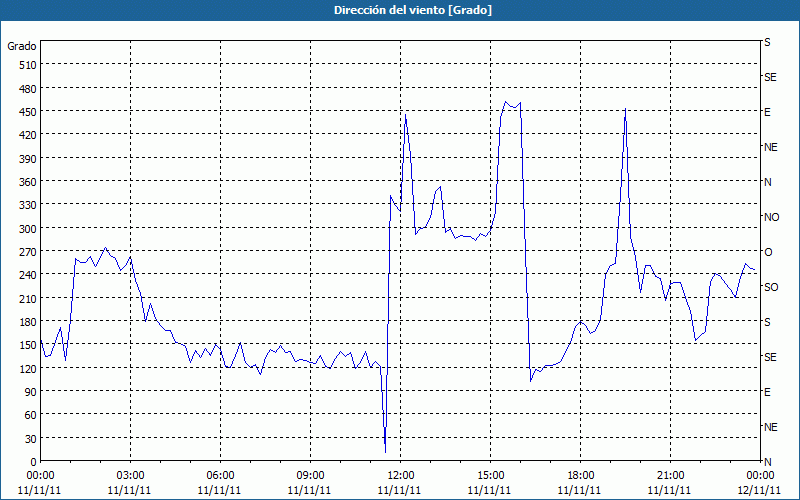The image size is (800, 500).
Task: Select the E compass label level with 90
Action: tap(767, 392)
